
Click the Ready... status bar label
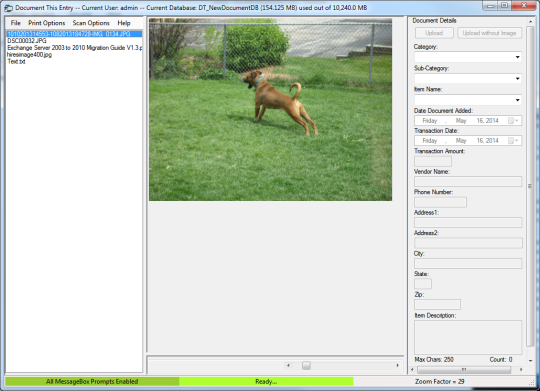pyautogui.click(x=266, y=381)
